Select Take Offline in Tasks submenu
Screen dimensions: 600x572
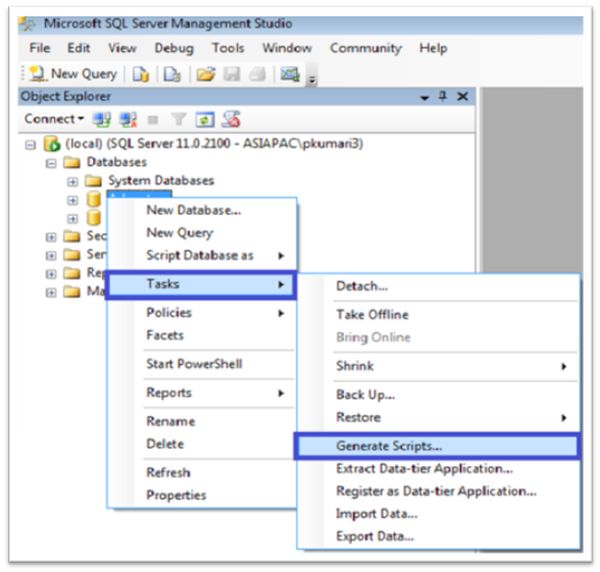click(x=439, y=315)
